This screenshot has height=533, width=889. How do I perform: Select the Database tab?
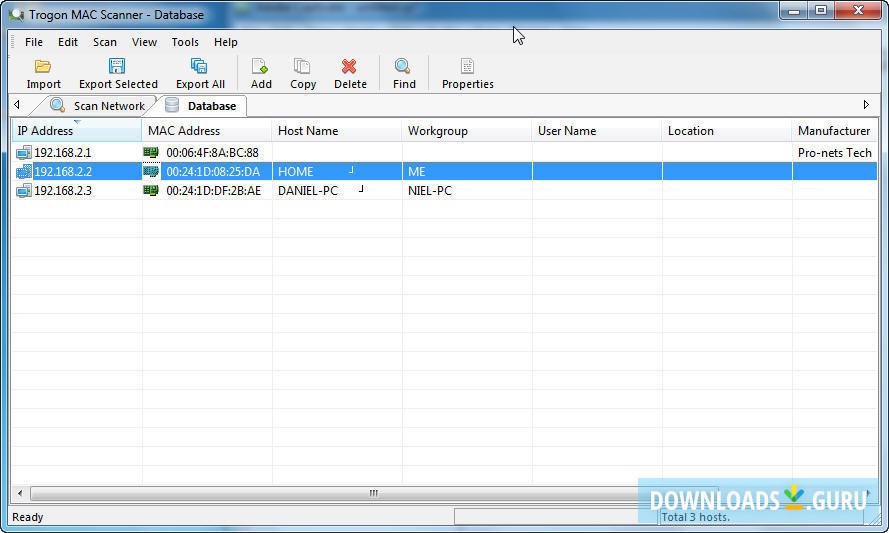click(201, 105)
